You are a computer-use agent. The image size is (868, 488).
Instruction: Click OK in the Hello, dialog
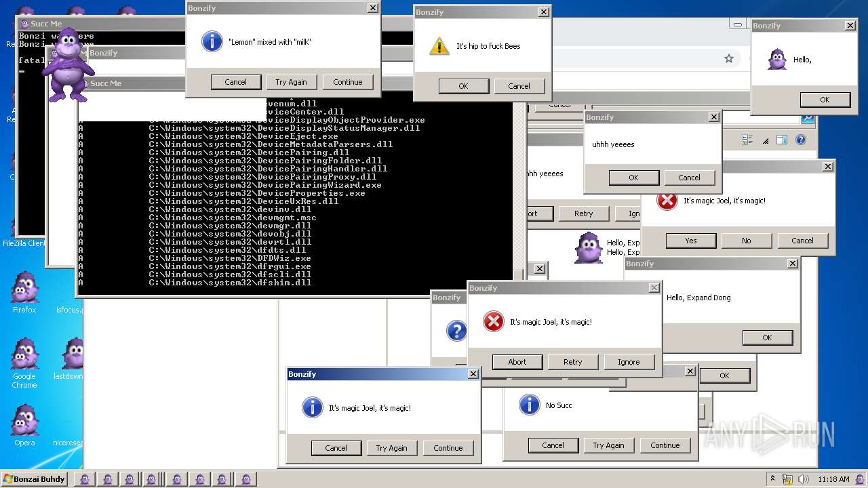coord(825,100)
